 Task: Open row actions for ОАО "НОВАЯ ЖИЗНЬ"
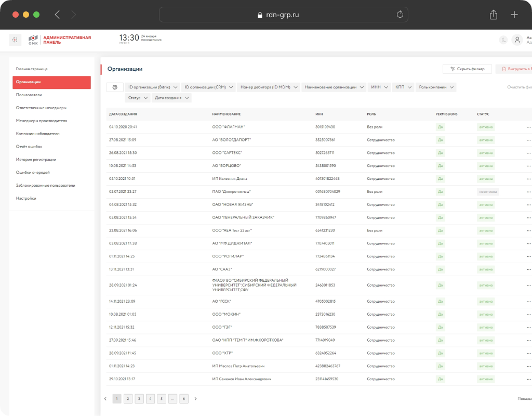pos(528,205)
